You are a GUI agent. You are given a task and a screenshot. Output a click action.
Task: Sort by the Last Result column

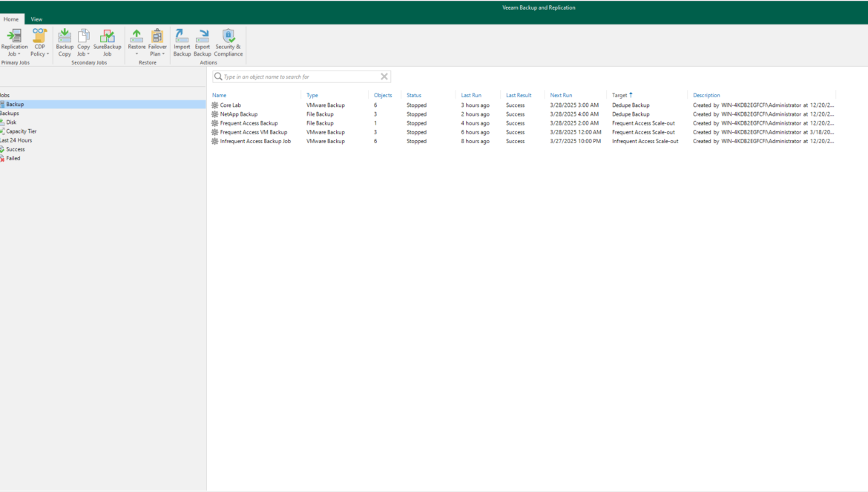tap(518, 95)
